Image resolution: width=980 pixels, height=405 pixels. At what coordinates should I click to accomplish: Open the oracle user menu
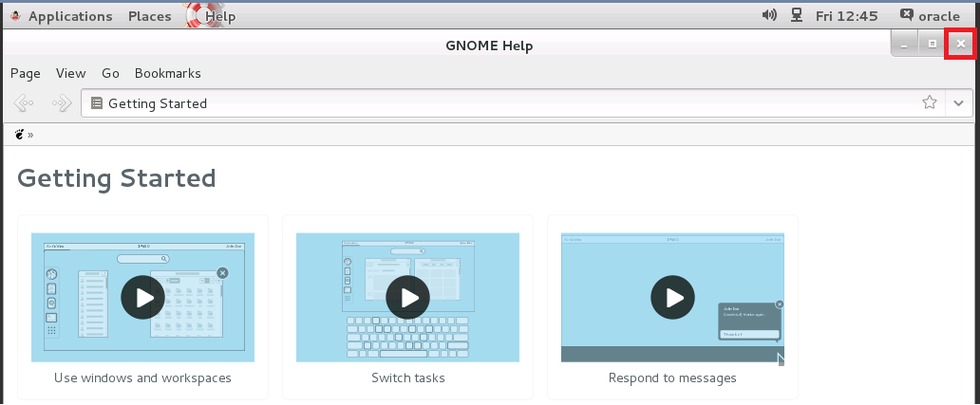(930, 16)
